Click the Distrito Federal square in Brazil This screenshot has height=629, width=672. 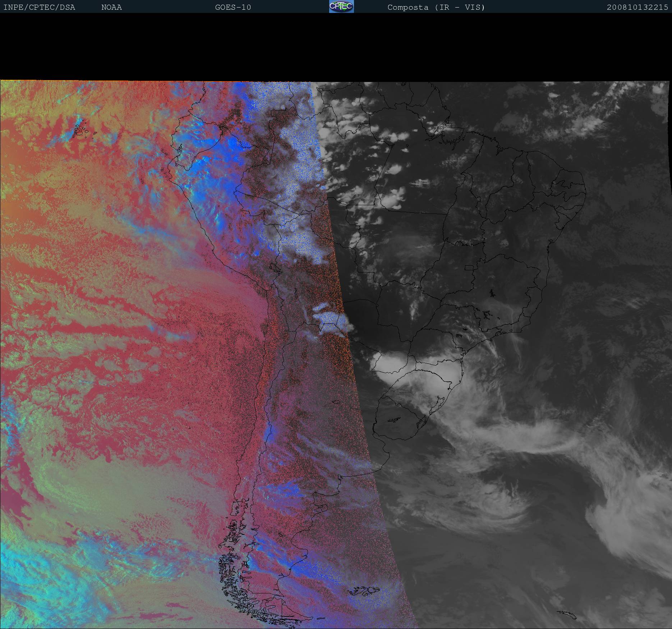tap(469, 267)
